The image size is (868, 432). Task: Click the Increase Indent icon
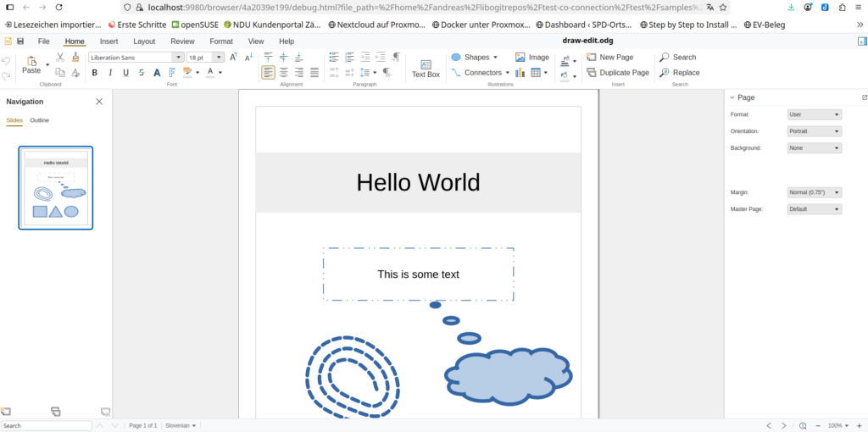click(364, 57)
